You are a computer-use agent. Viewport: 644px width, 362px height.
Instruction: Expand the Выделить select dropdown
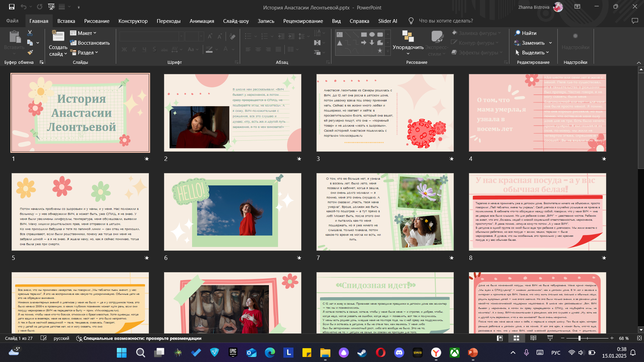point(532,52)
